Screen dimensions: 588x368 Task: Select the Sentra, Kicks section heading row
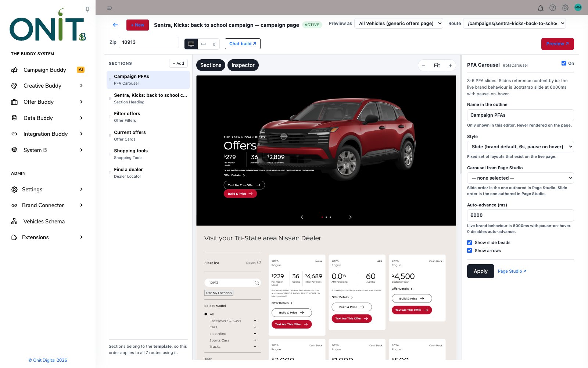[148, 99]
